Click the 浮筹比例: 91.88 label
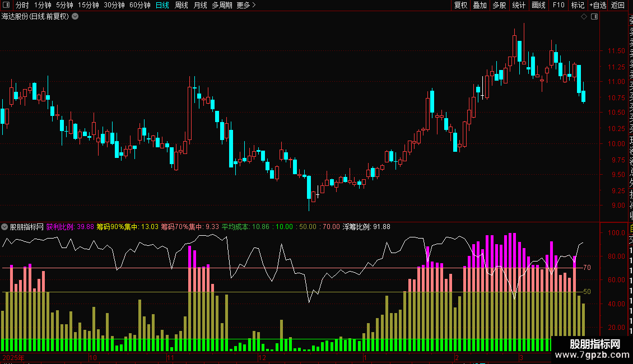This screenshot has width=633, height=364. coord(366,227)
